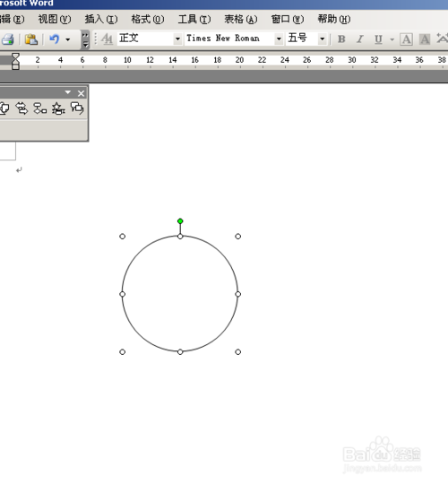Click the bottom-right sizing handle of circle
Viewport: 448px width, 484px height.
pyautogui.click(x=237, y=352)
